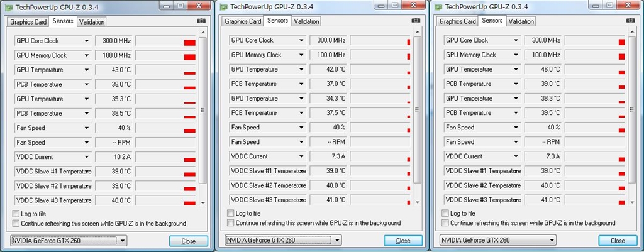Click Close button in right window
Viewport: 644px width, 252px height.
tap(618, 241)
